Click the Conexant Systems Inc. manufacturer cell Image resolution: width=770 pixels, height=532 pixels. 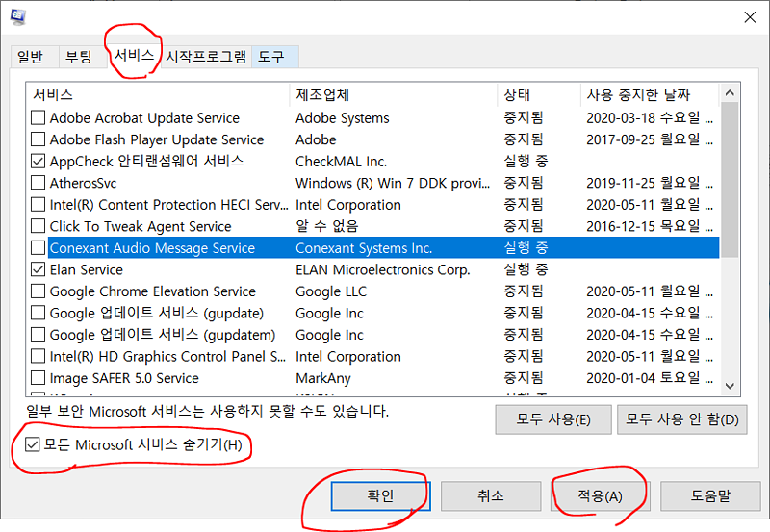(364, 248)
